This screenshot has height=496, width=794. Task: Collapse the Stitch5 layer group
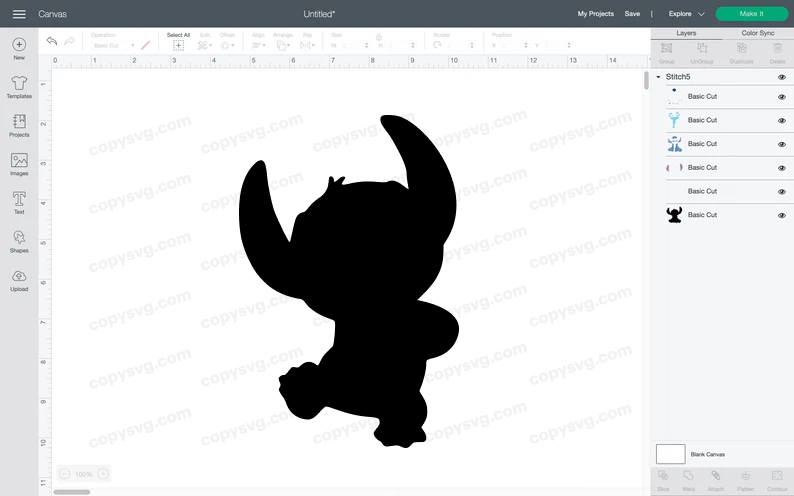point(658,77)
